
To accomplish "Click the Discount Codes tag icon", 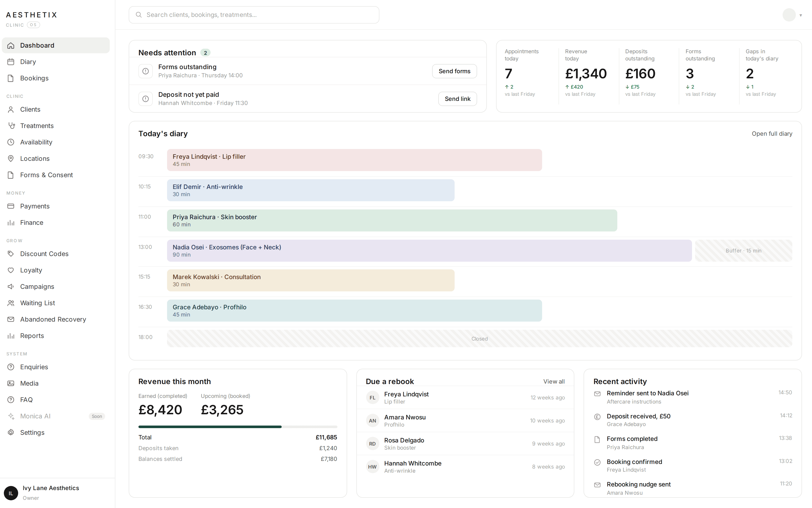I will point(11,254).
